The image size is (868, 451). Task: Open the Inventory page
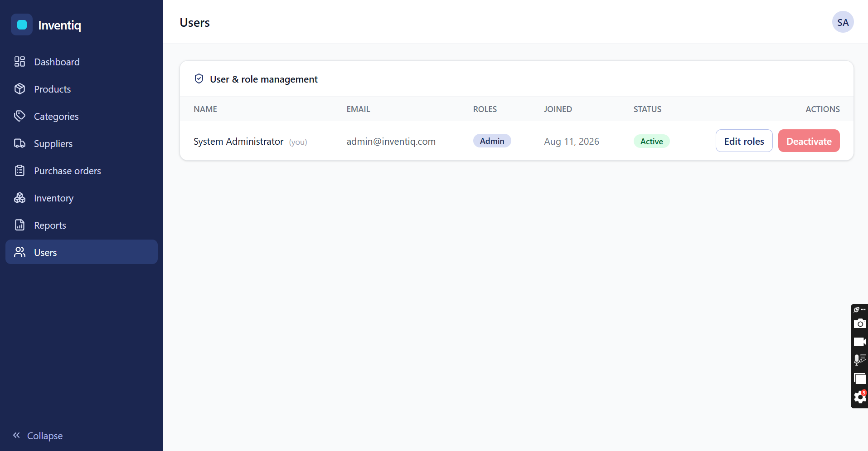[82, 198]
